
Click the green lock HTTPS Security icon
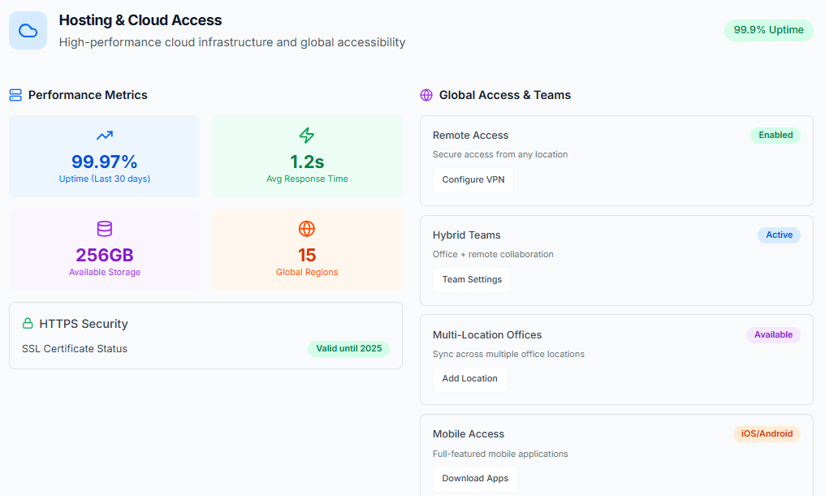coord(28,324)
